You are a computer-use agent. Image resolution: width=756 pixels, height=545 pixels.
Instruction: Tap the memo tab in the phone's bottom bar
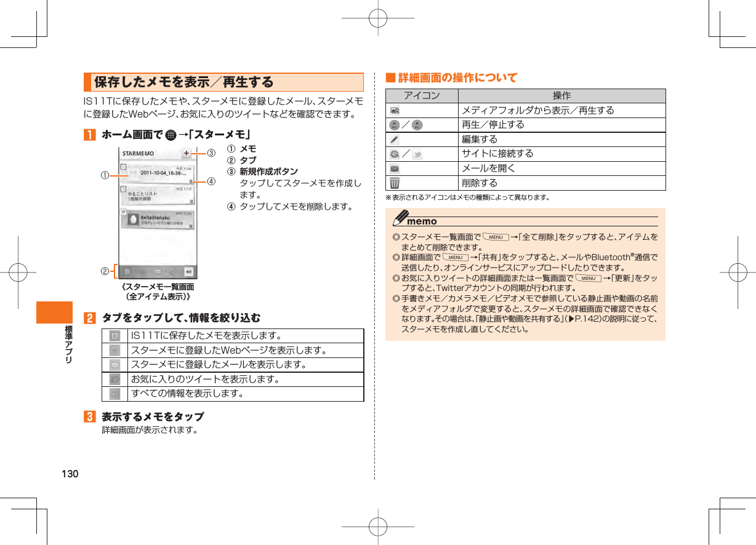(x=126, y=271)
